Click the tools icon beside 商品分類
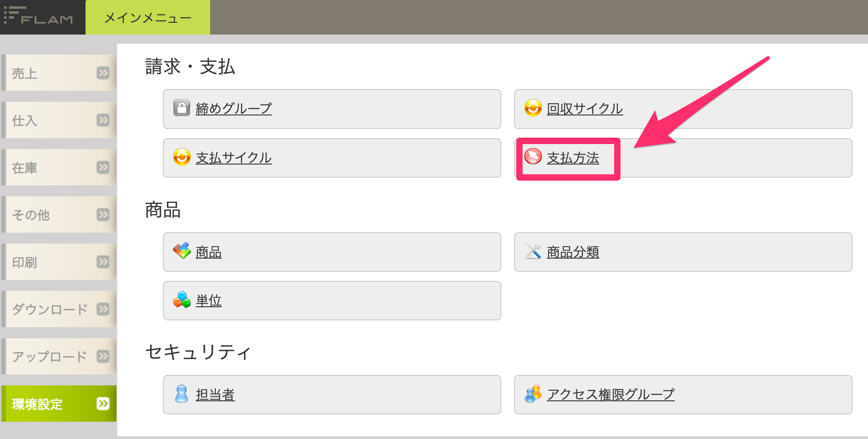This screenshot has height=439, width=868. click(533, 251)
